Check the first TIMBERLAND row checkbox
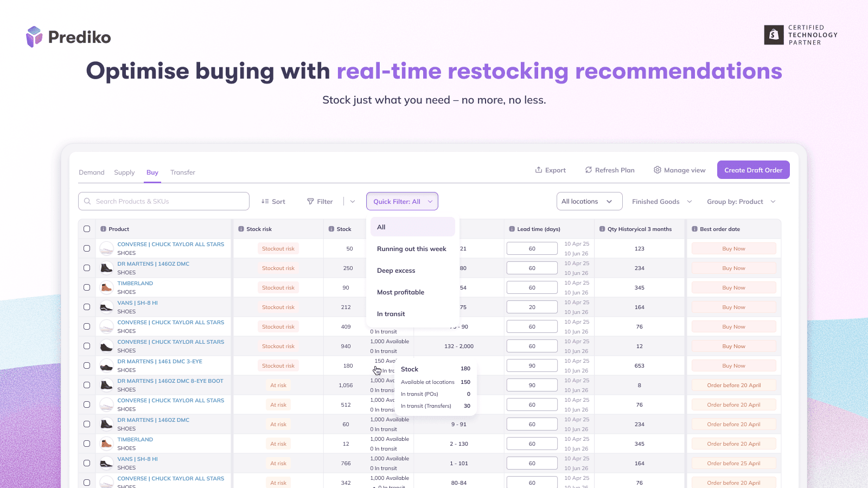 click(87, 287)
